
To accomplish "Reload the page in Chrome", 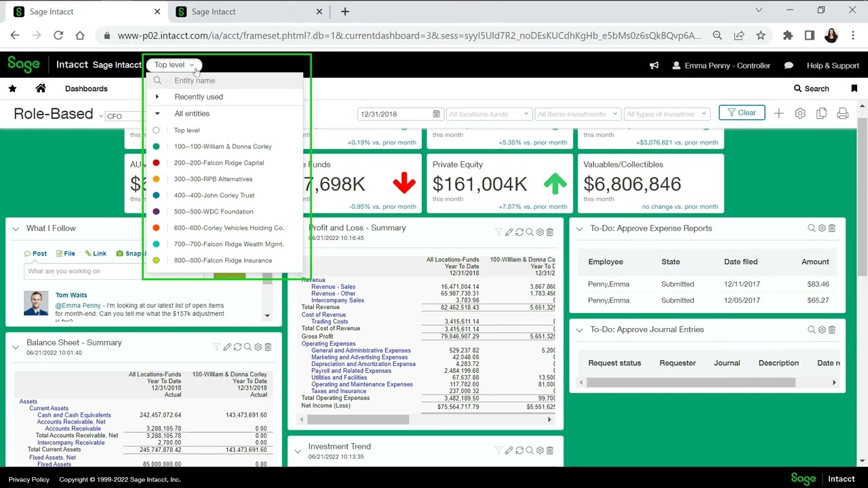I will (58, 36).
